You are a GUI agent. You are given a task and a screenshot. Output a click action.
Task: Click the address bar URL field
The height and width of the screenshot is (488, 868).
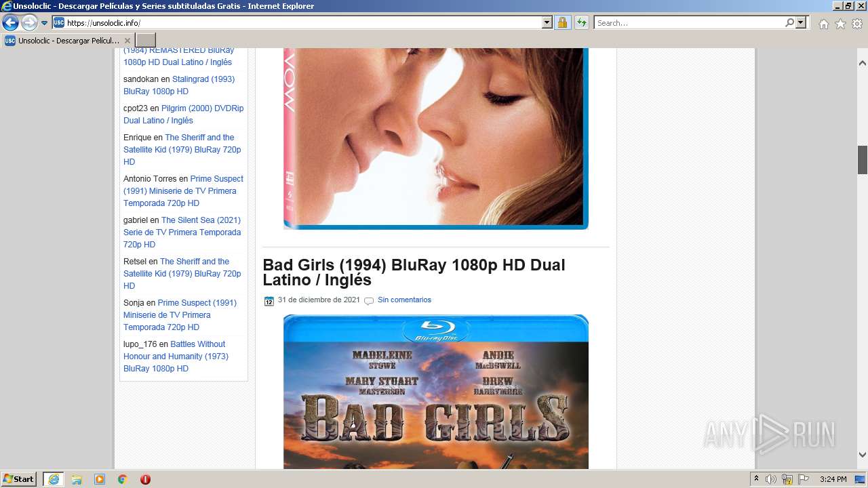point(304,23)
